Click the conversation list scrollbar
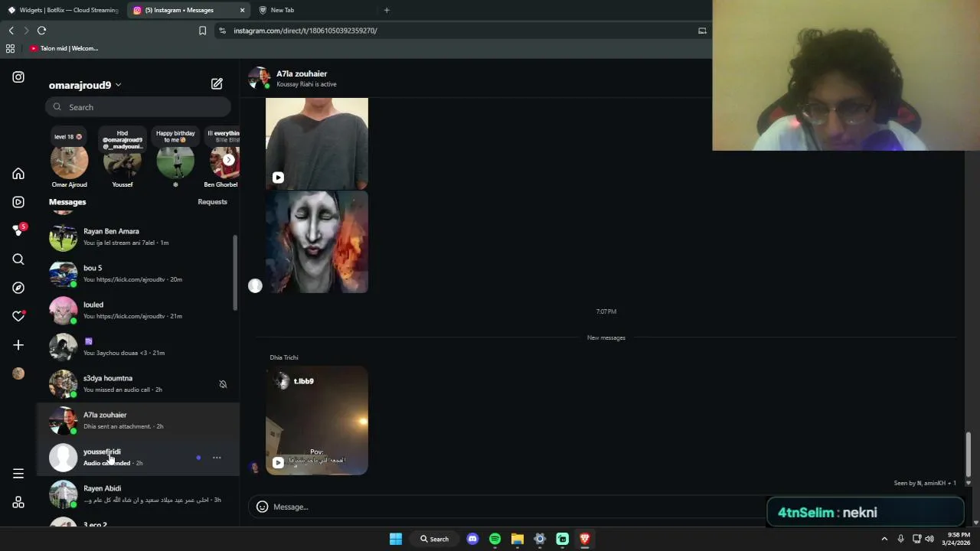The image size is (980, 551). [235, 272]
